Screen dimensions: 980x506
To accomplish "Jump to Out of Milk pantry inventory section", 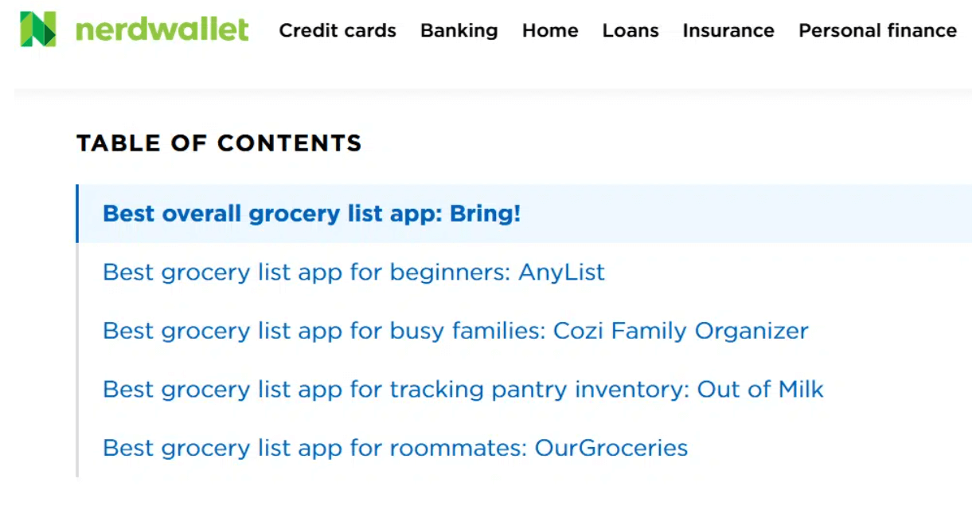I will (463, 389).
